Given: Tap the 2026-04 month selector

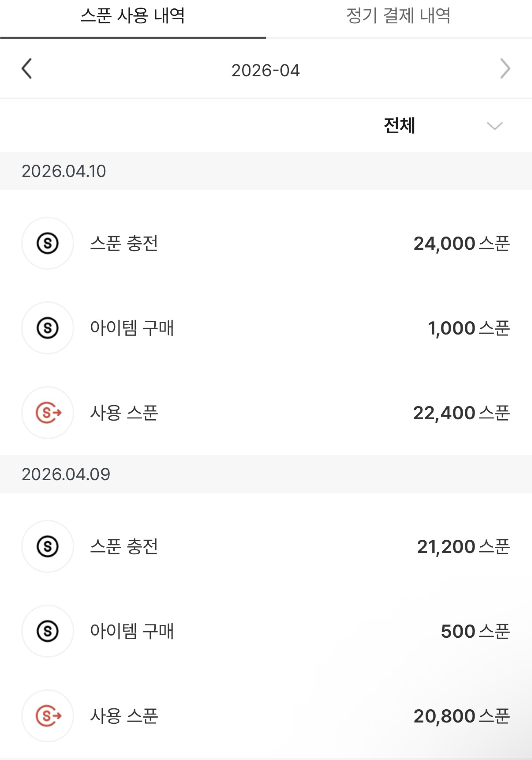Looking at the screenshot, I should coord(265,70).
